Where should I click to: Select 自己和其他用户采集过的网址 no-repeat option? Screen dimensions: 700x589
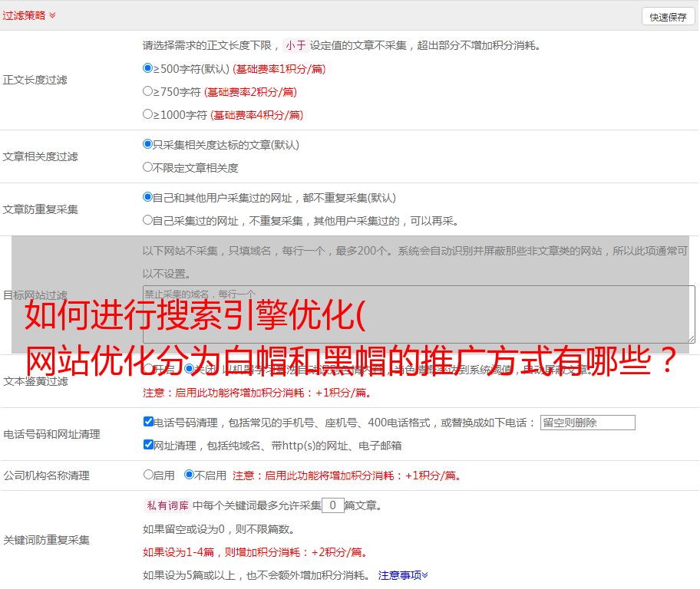click(x=148, y=197)
